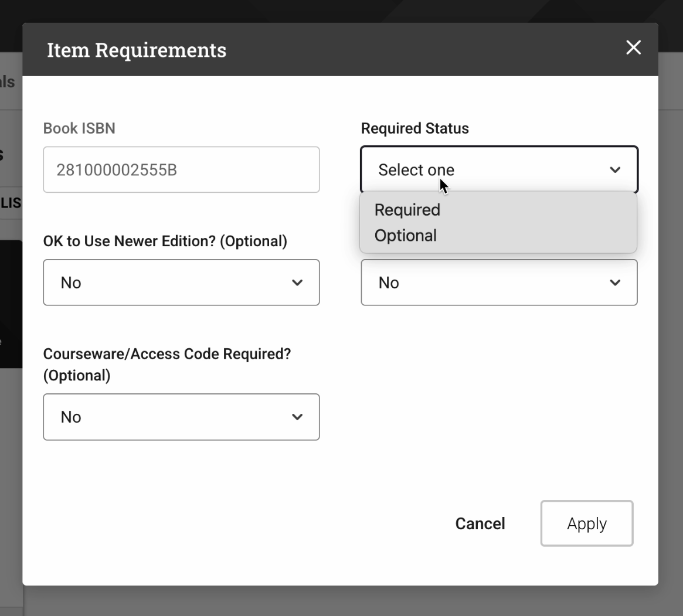
Task: Click the chevron in the Newer Edition dropdown
Action: (x=297, y=283)
